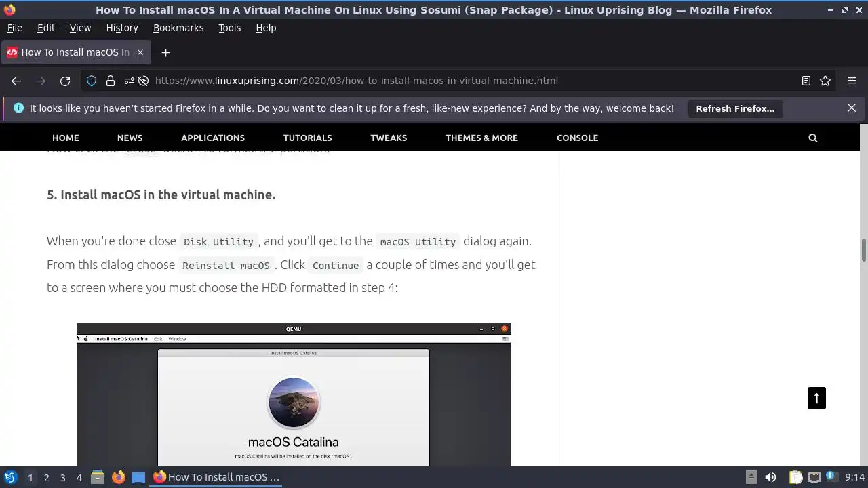Screen dimensions: 868x488
Task: Open the network tray icon
Action: 814,477
